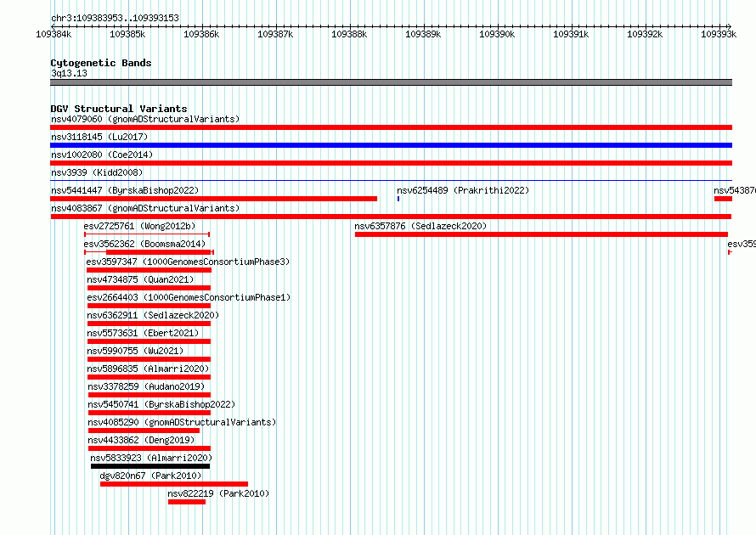Click the nsv822219 (Park2010) label
Screen dimensions: 756x535
(218, 493)
